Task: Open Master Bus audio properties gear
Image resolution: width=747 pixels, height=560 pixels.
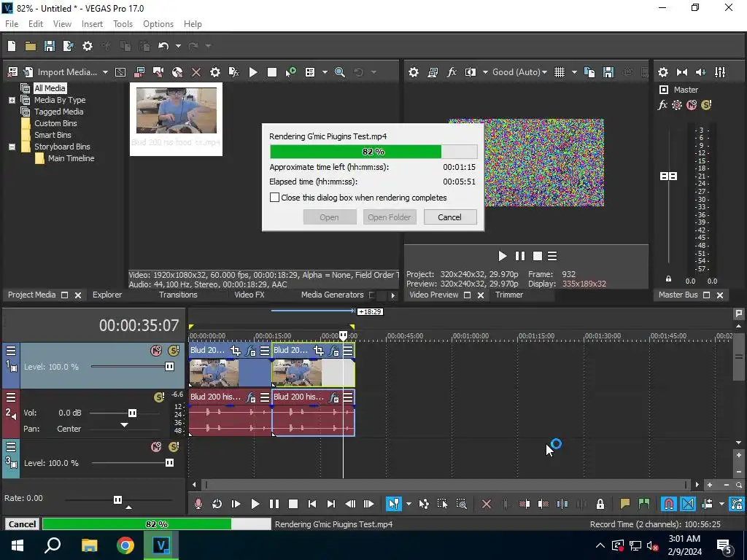Action: pyautogui.click(x=662, y=72)
